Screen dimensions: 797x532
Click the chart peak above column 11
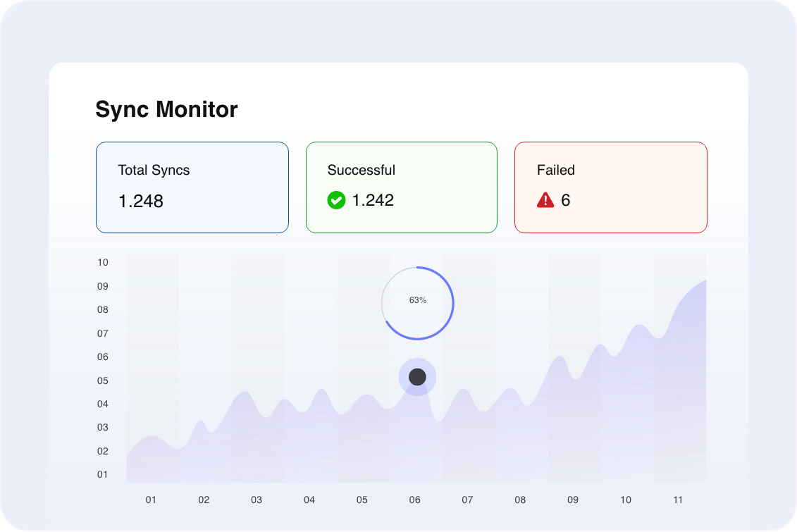[703, 281]
